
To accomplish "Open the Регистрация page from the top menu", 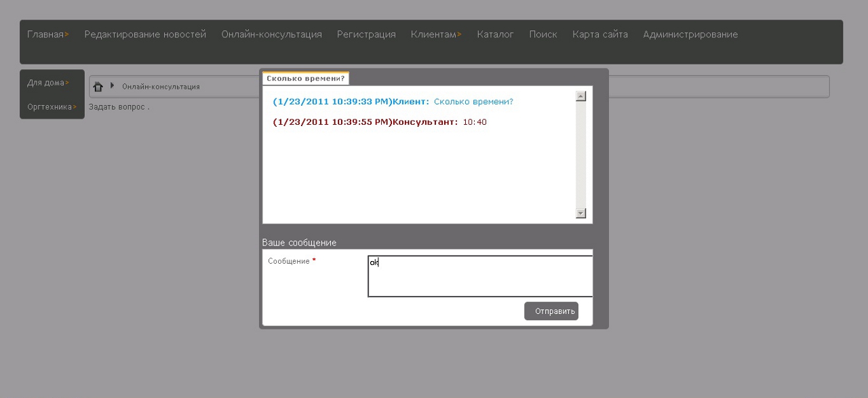I will pyautogui.click(x=366, y=34).
